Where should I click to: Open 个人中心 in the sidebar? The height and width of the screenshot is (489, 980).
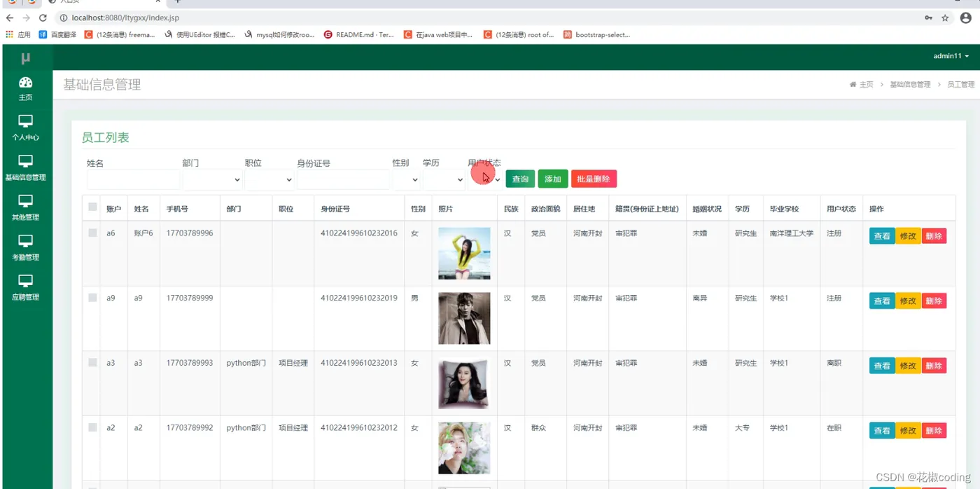(25, 128)
